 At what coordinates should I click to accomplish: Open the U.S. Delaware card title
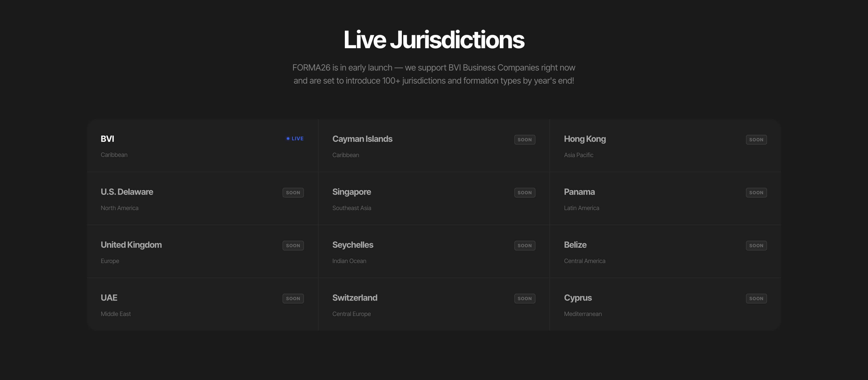pyautogui.click(x=127, y=192)
